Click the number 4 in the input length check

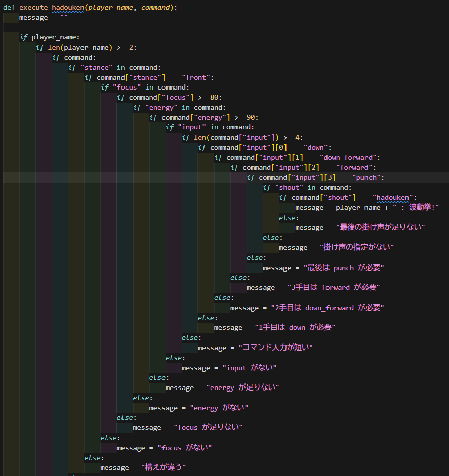299,137
